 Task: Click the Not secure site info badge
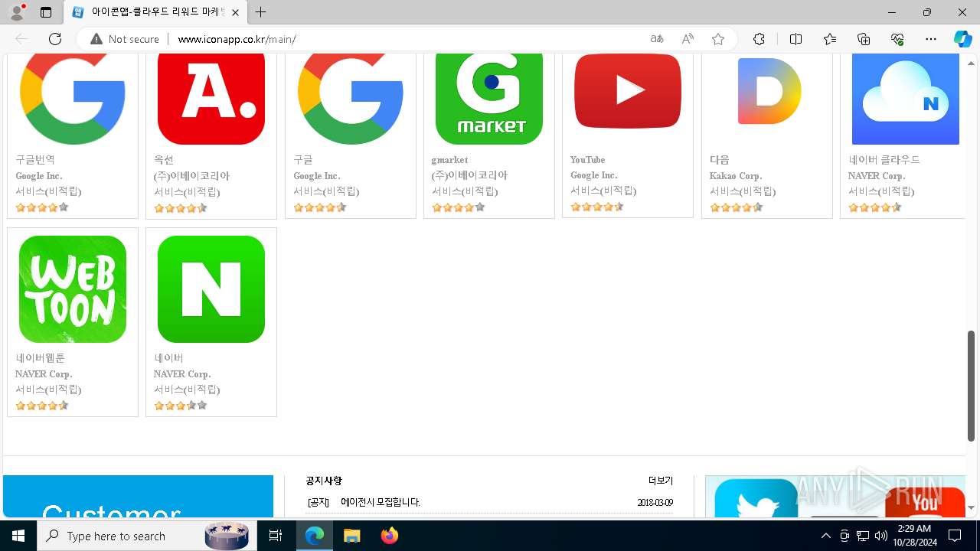(125, 39)
